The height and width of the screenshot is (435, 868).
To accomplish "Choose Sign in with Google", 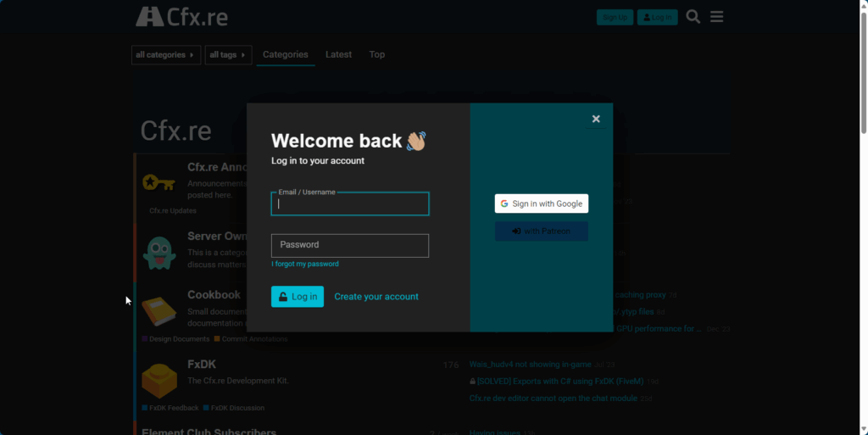I will click(x=542, y=204).
